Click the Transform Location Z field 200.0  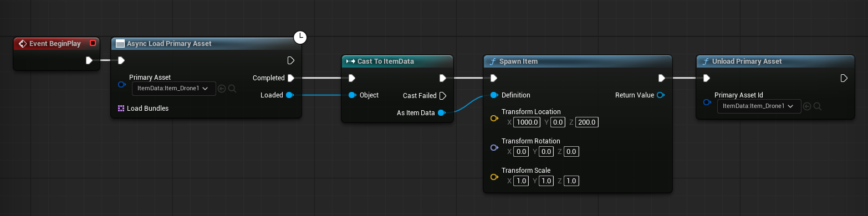click(x=588, y=122)
